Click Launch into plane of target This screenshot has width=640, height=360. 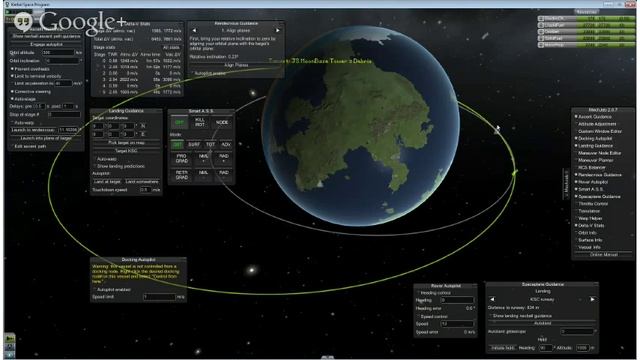(46, 138)
